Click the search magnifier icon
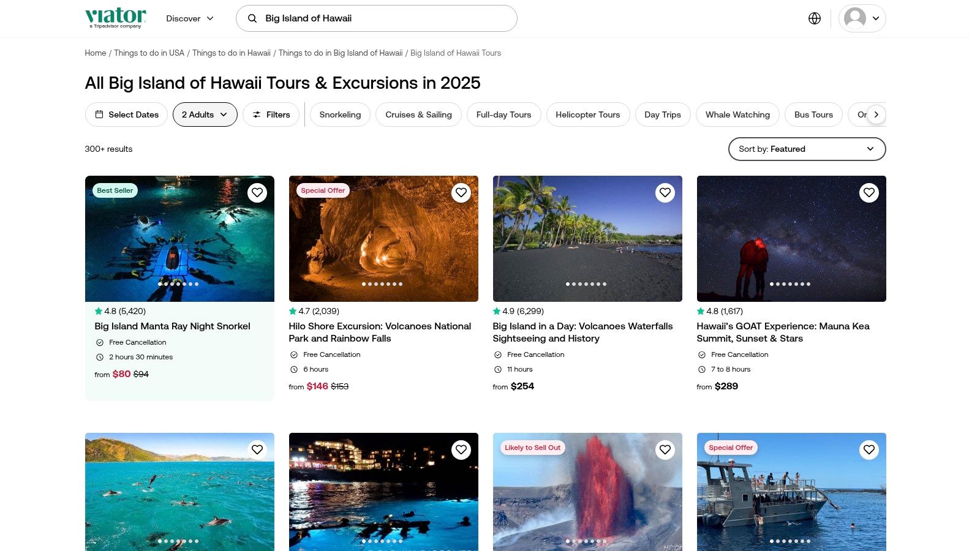The width and height of the screenshot is (980, 551). click(x=252, y=18)
